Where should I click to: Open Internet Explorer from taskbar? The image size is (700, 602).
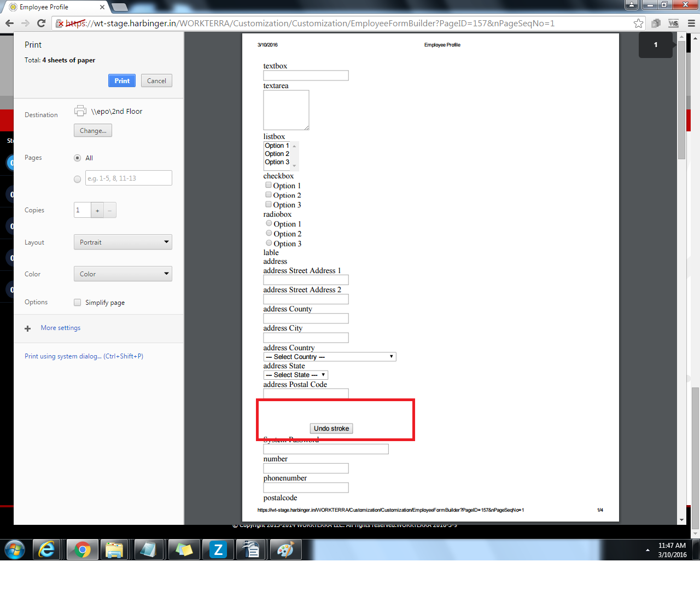tap(47, 549)
